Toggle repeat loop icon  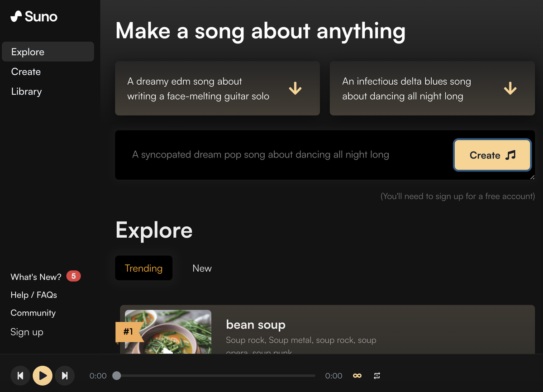377,376
